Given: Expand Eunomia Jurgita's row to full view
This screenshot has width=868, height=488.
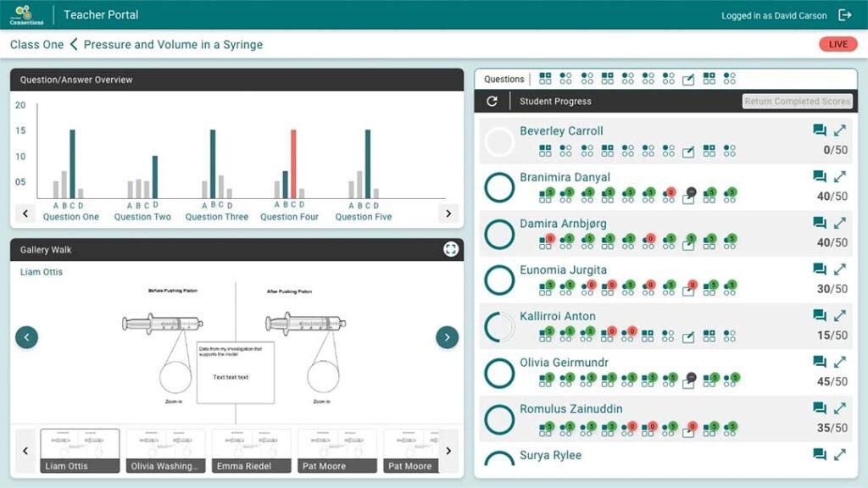Looking at the screenshot, I should [x=839, y=269].
